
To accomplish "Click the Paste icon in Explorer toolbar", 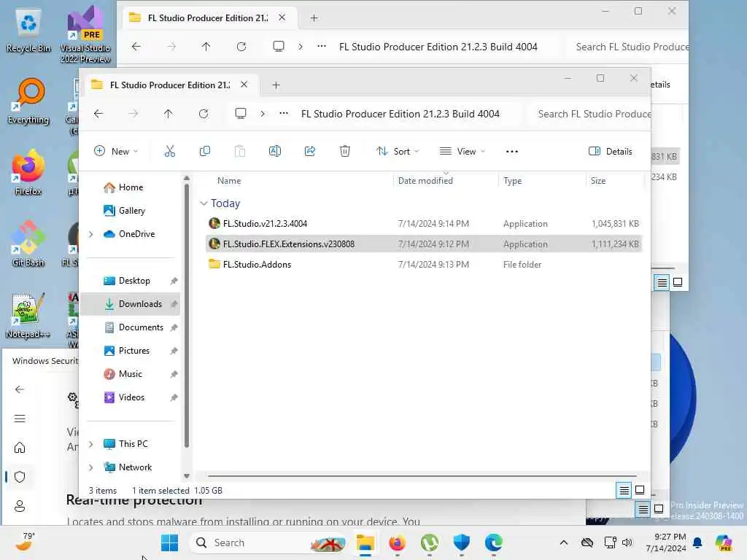I will point(239,152).
